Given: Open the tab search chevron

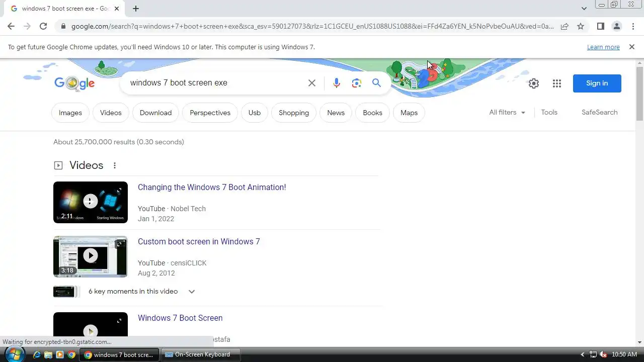Looking at the screenshot, I should 584,9.
